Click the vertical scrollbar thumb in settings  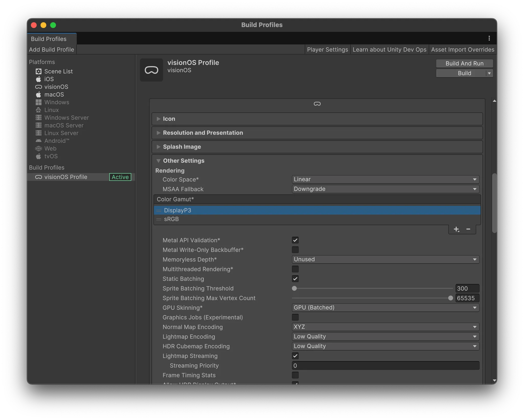point(494,203)
